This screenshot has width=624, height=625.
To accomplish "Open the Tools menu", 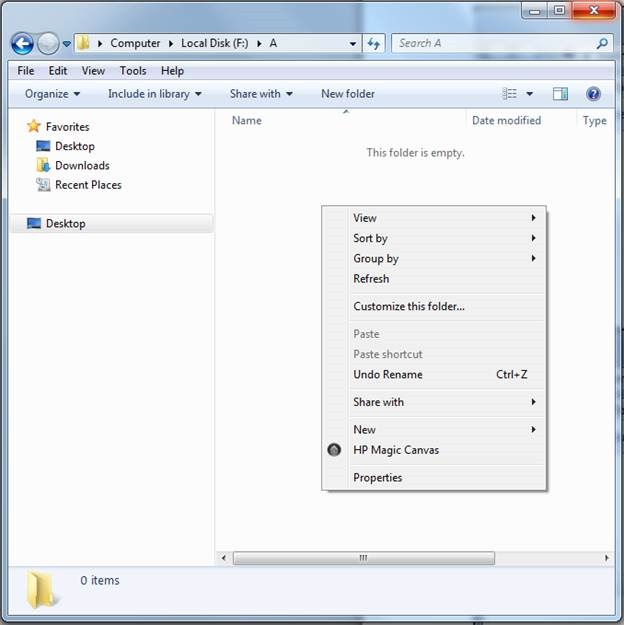I will coord(133,71).
